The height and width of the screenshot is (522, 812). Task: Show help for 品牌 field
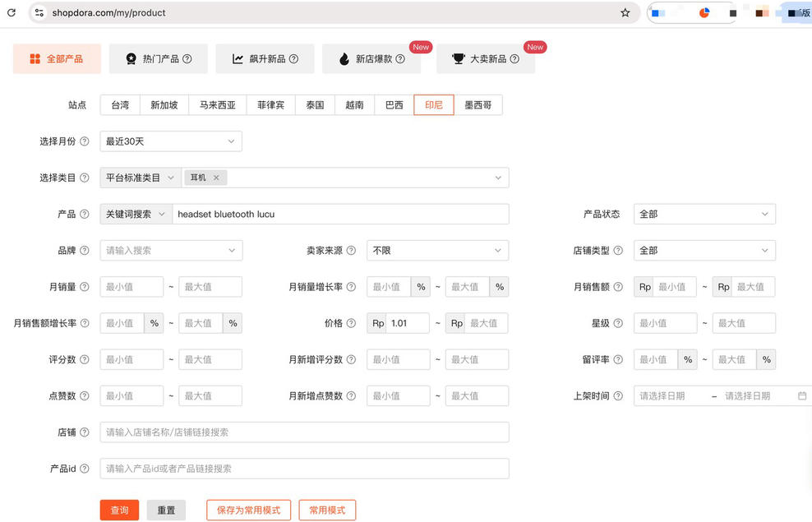(85, 251)
